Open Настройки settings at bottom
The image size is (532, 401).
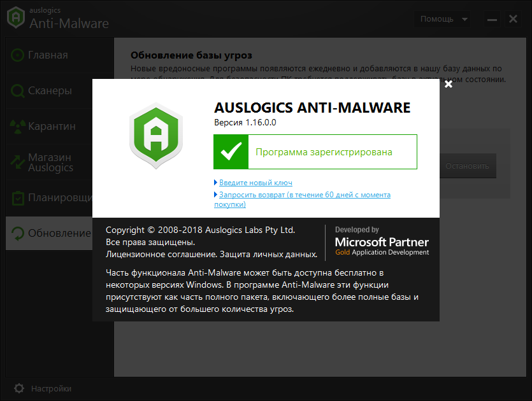pos(43,388)
